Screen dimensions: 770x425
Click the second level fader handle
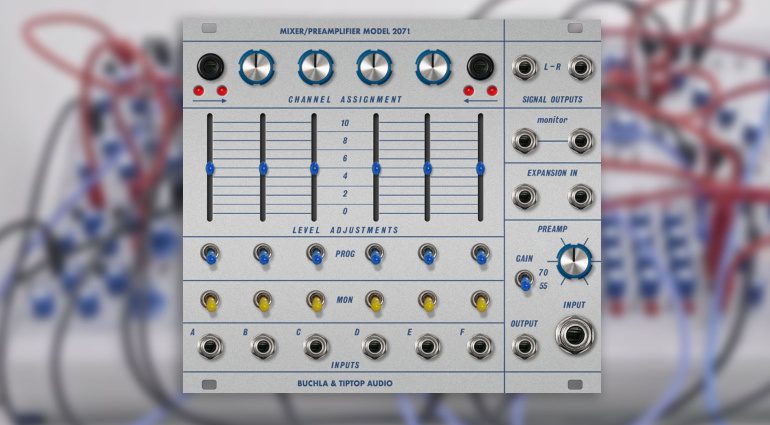[263, 169]
